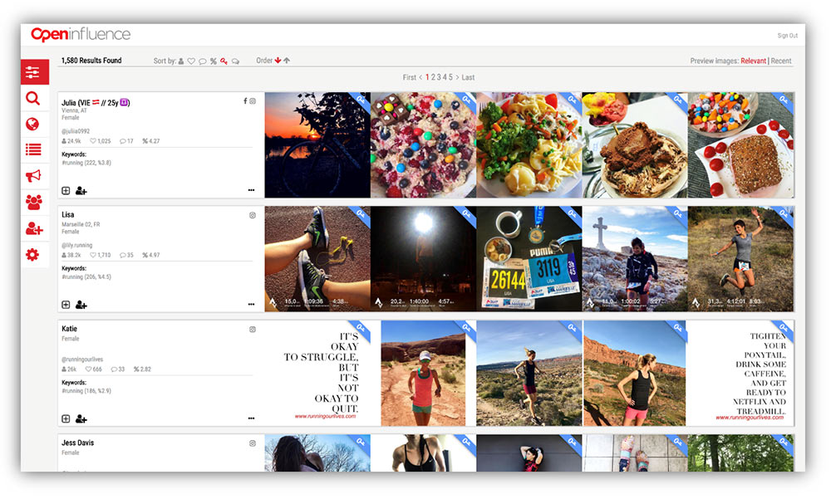The image size is (831, 504).
Task: Open Julia's broccoli pasta plate photo
Action: point(529,145)
